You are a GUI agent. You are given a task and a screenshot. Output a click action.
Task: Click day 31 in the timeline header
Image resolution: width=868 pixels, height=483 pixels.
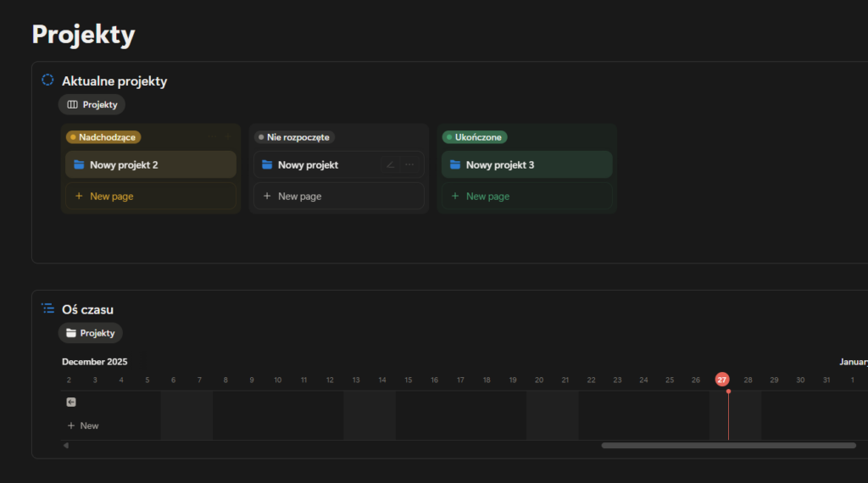pyautogui.click(x=826, y=380)
